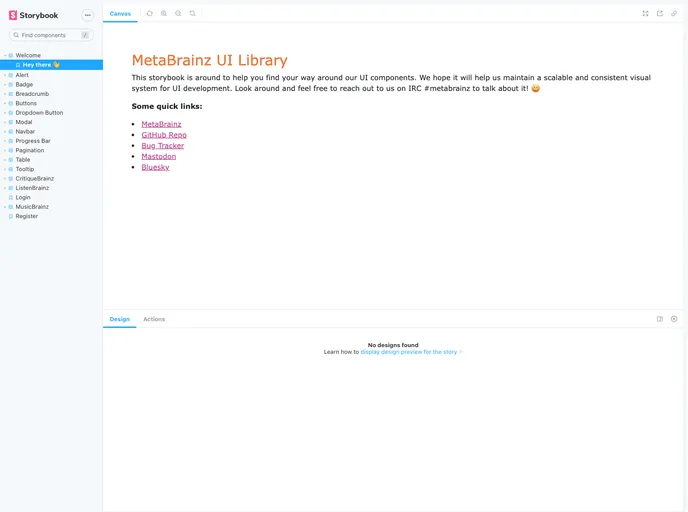Screen dimensions: 688x512
Task: Switch to the Actions tab
Action: [154, 319]
